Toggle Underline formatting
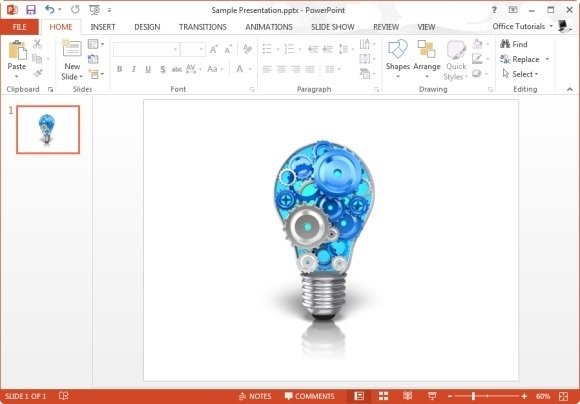580x404 pixels. click(x=148, y=69)
